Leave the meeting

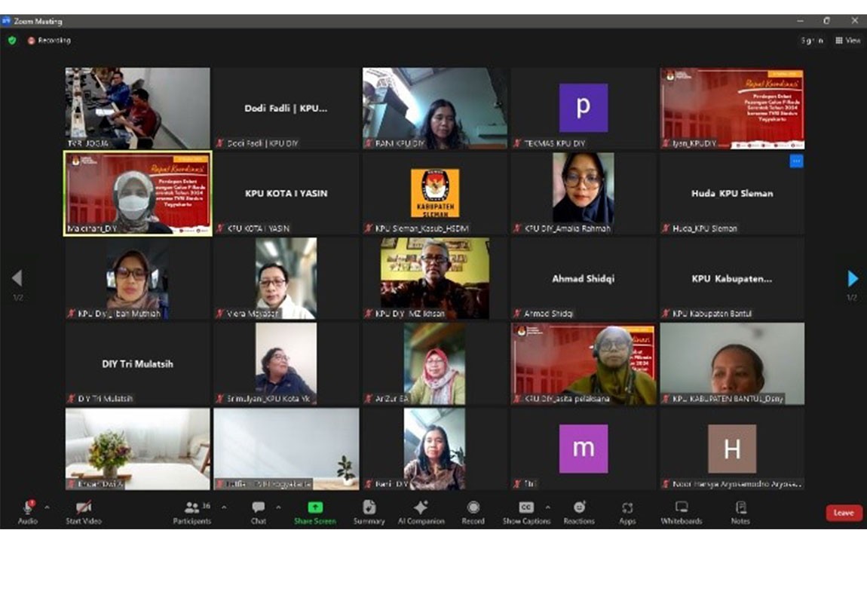pos(844,513)
